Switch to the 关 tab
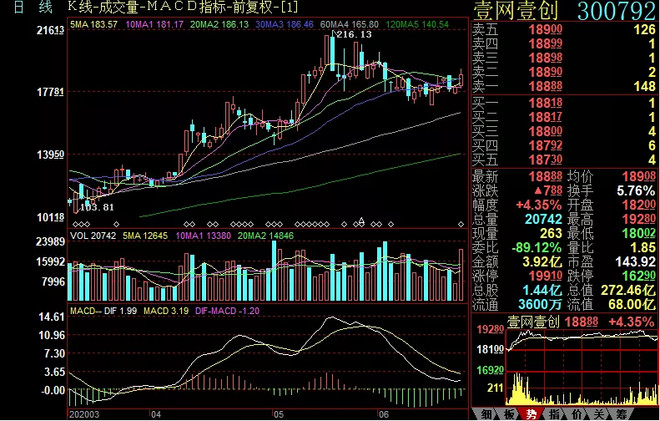This screenshot has height=421, width=660. pyautogui.click(x=601, y=414)
